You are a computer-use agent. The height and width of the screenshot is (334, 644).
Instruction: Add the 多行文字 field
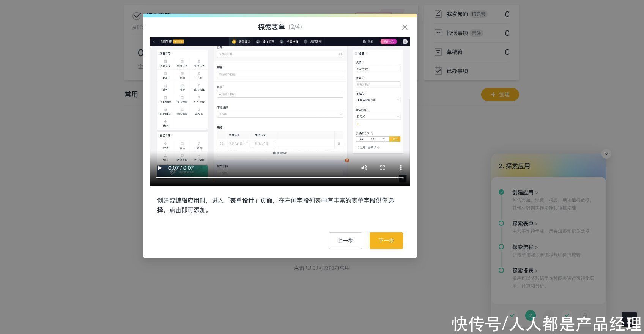pyautogui.click(x=199, y=63)
